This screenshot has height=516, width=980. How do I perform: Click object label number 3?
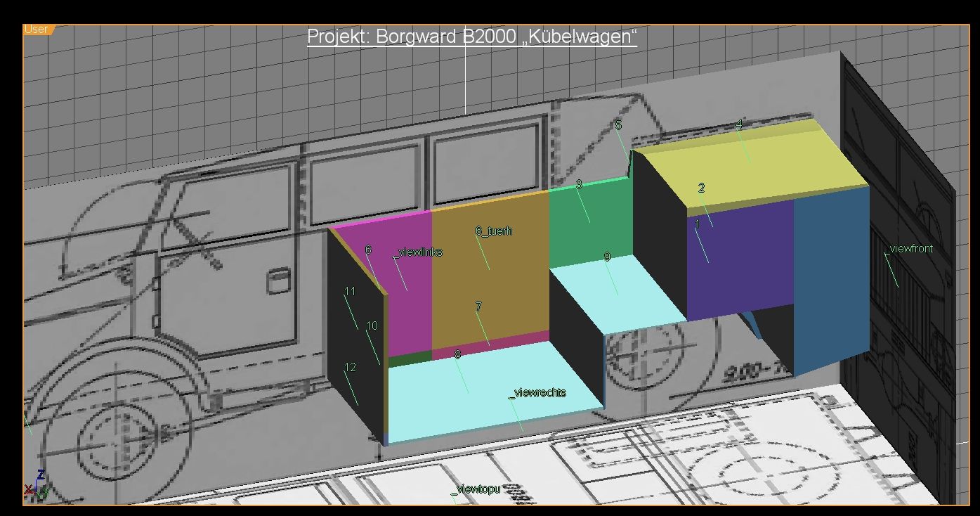click(579, 184)
